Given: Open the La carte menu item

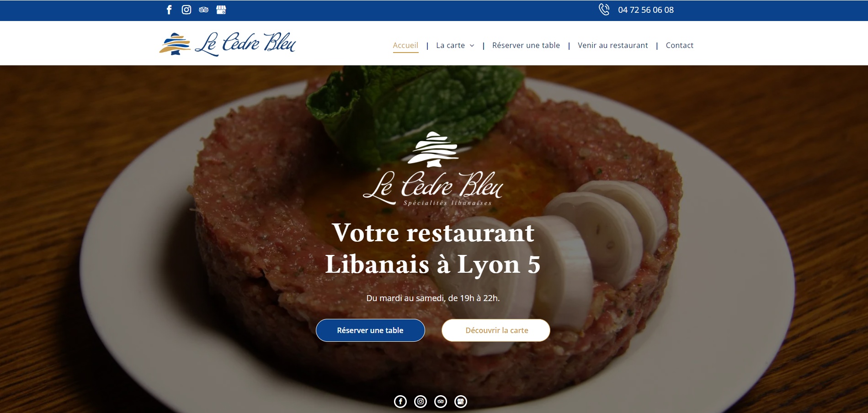Looking at the screenshot, I should (x=450, y=45).
